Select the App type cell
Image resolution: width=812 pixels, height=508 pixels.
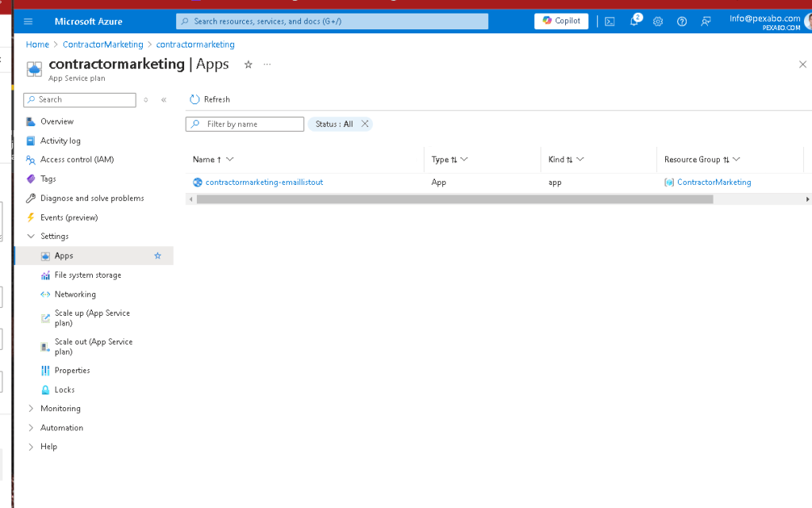[439, 183]
